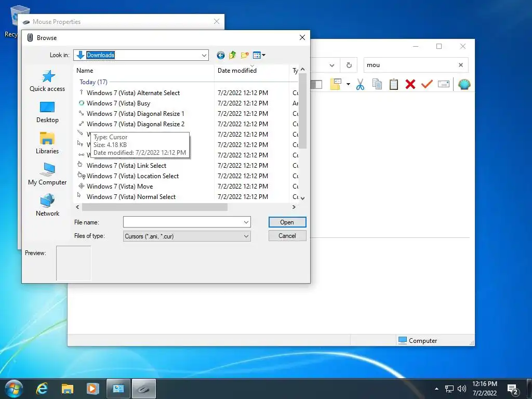This screenshot has height=399, width=532.
Task: Sort by the Name column header
Action: point(144,71)
